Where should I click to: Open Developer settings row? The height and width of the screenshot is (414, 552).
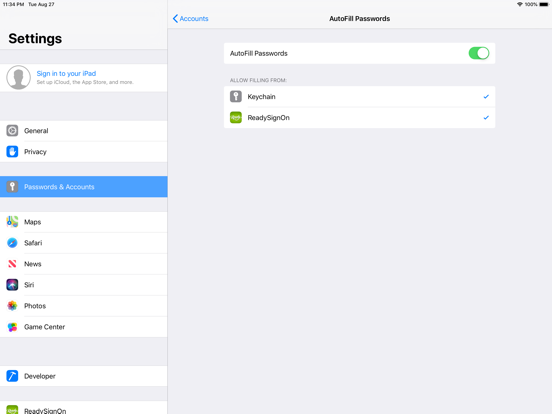click(x=84, y=376)
